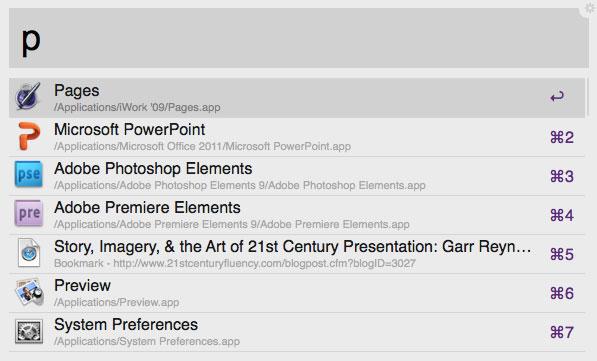
Task: Click the System Preferences gear icon
Action: pyautogui.click(x=29, y=331)
